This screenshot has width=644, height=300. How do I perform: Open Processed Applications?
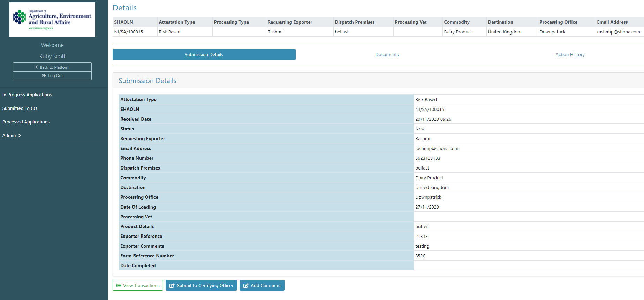pyautogui.click(x=26, y=122)
